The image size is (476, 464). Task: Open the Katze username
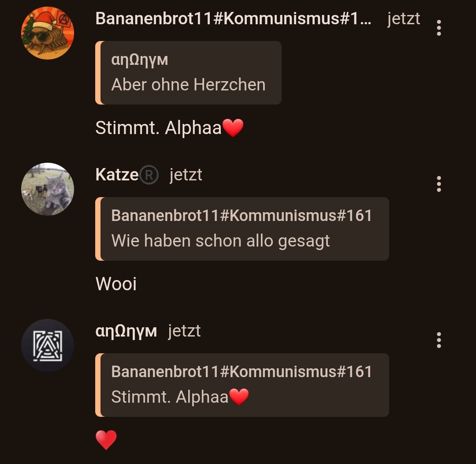pos(117,175)
